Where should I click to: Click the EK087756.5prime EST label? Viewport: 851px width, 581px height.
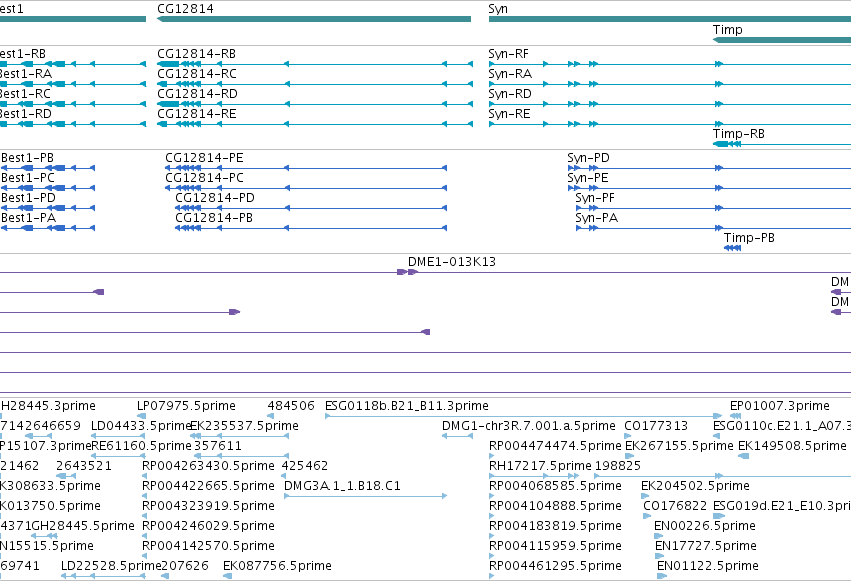click(x=277, y=567)
